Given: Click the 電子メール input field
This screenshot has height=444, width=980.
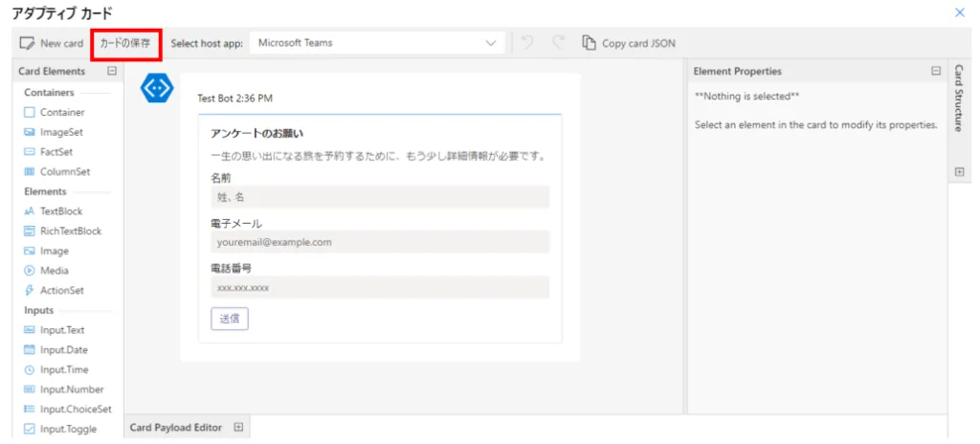Looking at the screenshot, I should (x=380, y=242).
